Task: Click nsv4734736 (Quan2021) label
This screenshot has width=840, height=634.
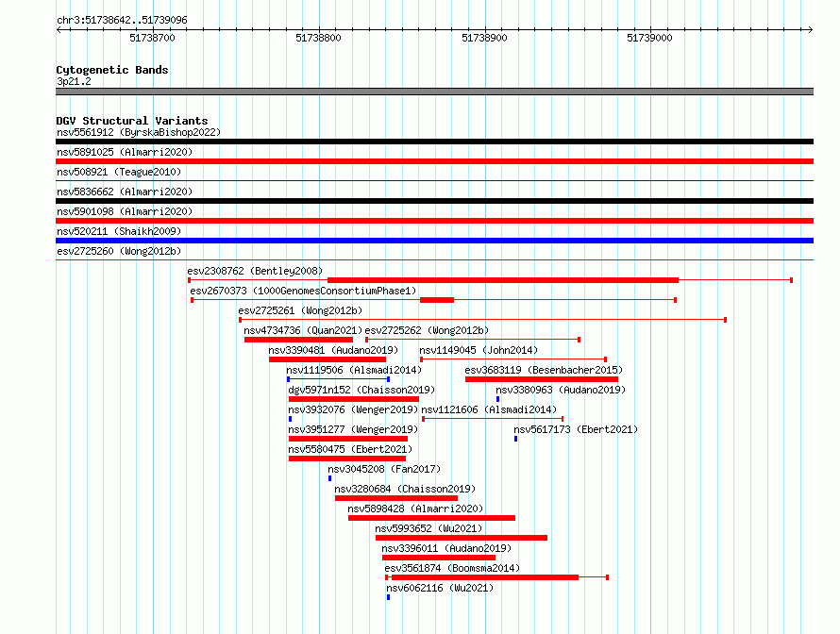Action: click(x=303, y=330)
